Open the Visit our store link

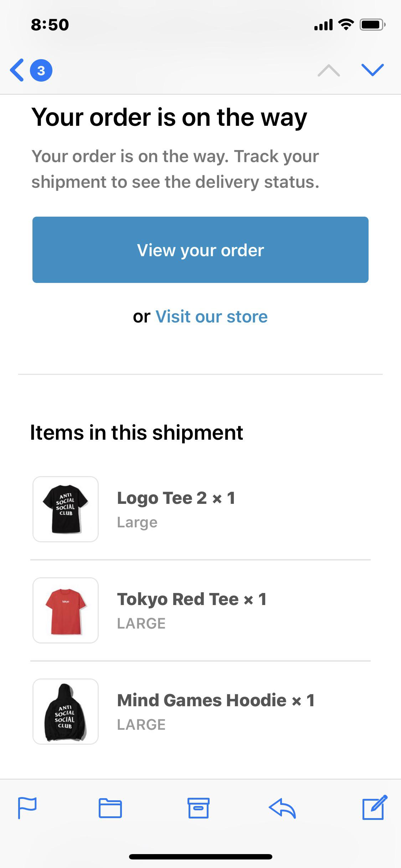point(211,316)
